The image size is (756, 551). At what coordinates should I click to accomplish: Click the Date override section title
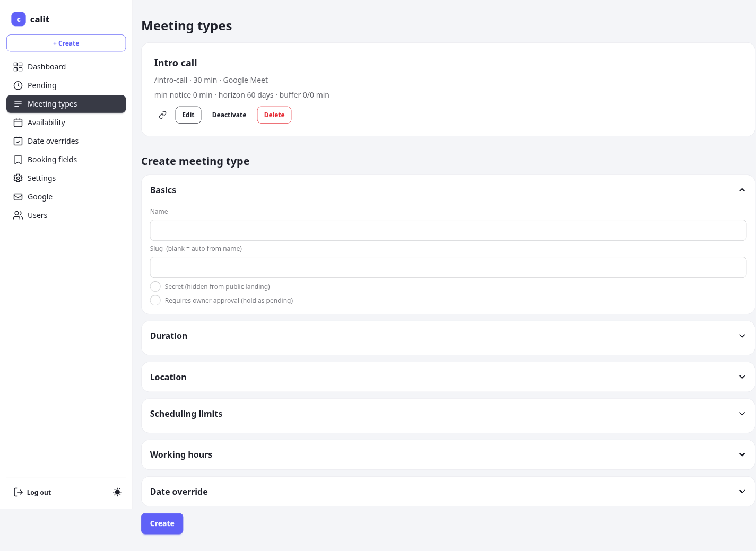[x=179, y=492]
